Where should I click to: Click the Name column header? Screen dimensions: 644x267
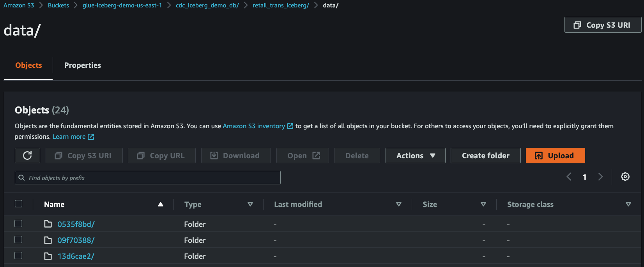tap(54, 204)
